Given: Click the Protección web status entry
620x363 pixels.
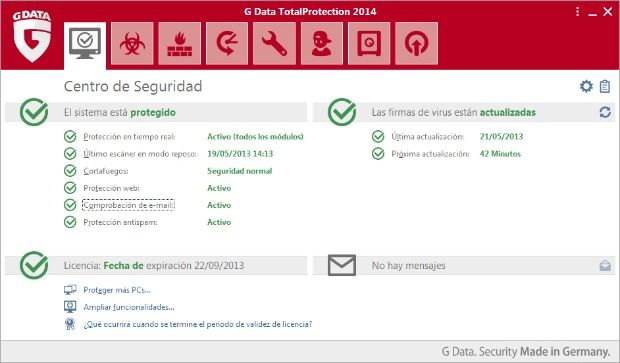Looking at the screenshot, I should 111,188.
